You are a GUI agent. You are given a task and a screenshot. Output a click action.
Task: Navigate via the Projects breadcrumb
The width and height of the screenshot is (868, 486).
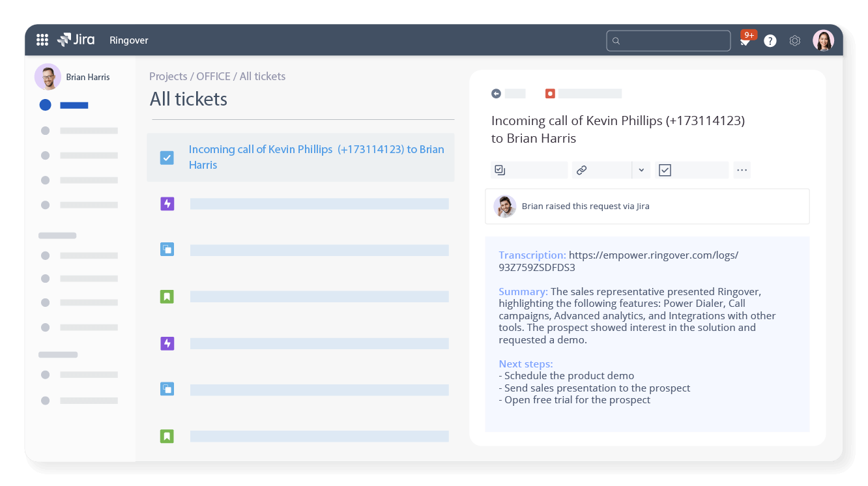(x=168, y=76)
